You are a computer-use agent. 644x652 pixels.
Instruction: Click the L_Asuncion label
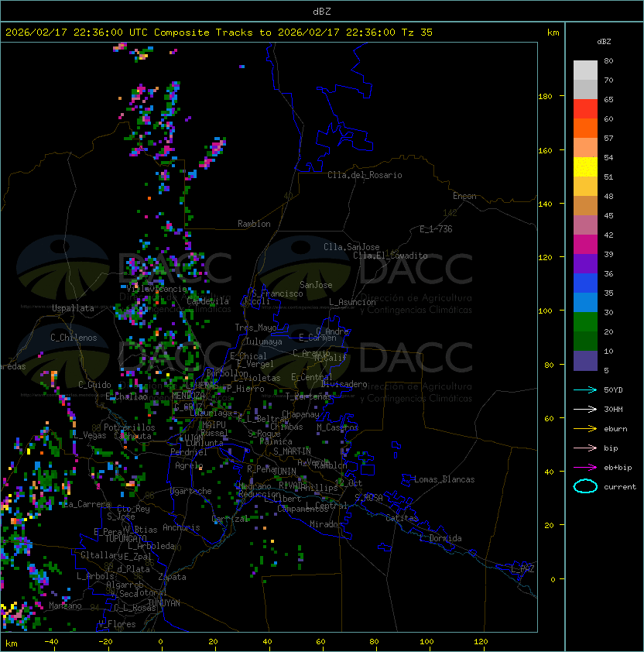pos(352,302)
